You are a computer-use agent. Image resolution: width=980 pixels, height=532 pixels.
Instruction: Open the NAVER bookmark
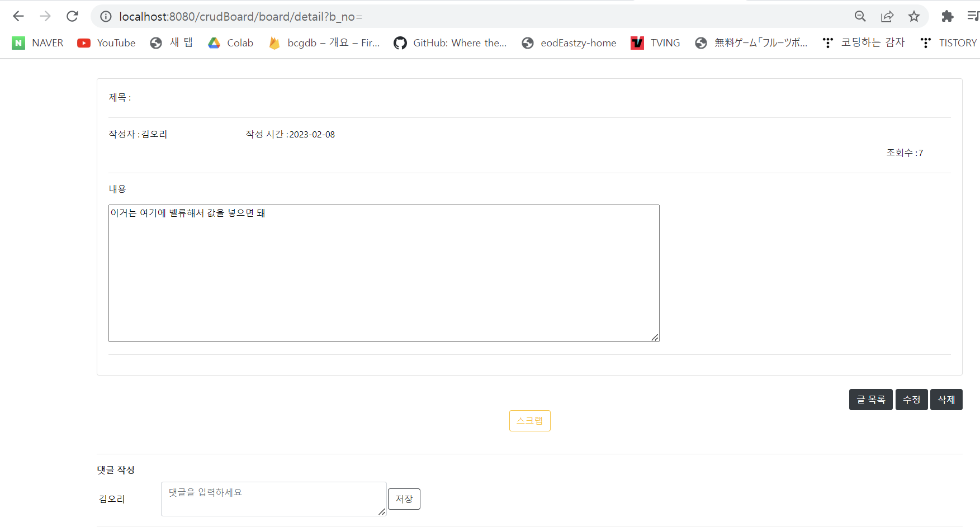coord(37,43)
